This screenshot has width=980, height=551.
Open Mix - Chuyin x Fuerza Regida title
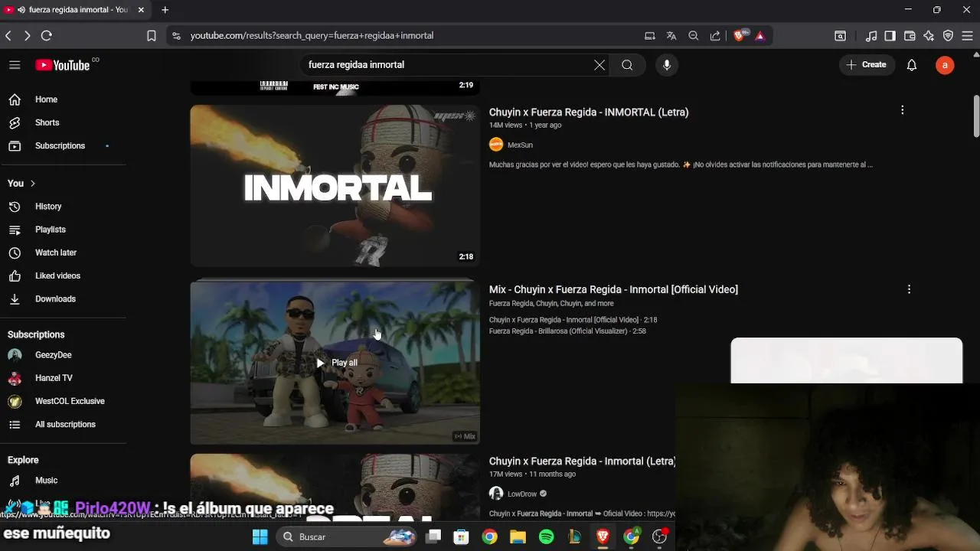click(x=613, y=289)
